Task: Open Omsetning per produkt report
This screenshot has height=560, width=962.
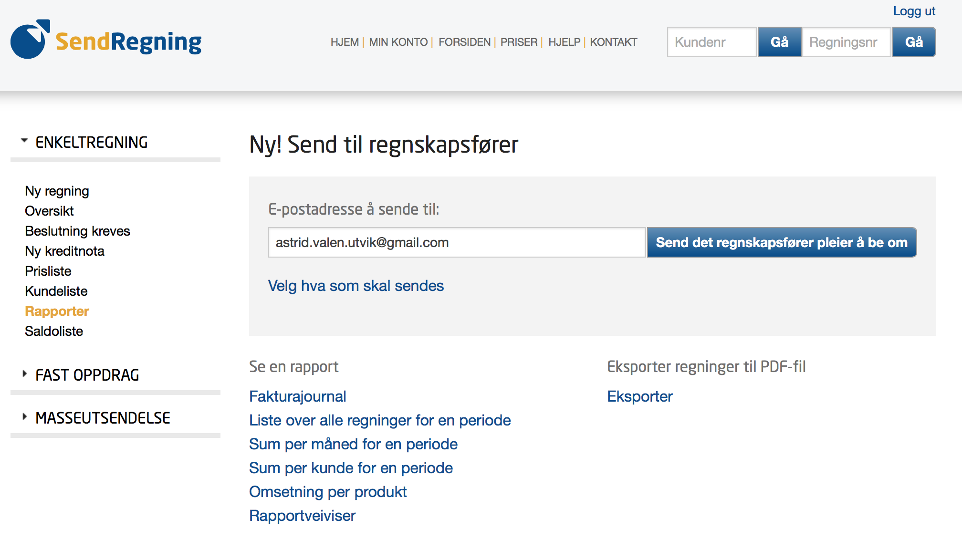Action: pyautogui.click(x=328, y=492)
